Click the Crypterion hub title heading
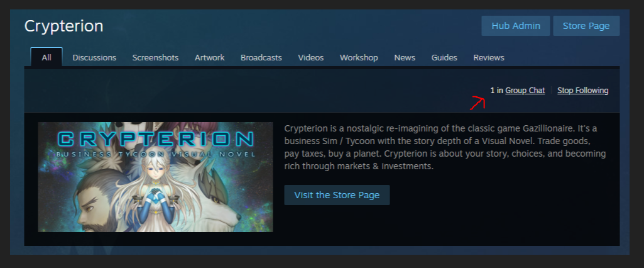 point(63,26)
